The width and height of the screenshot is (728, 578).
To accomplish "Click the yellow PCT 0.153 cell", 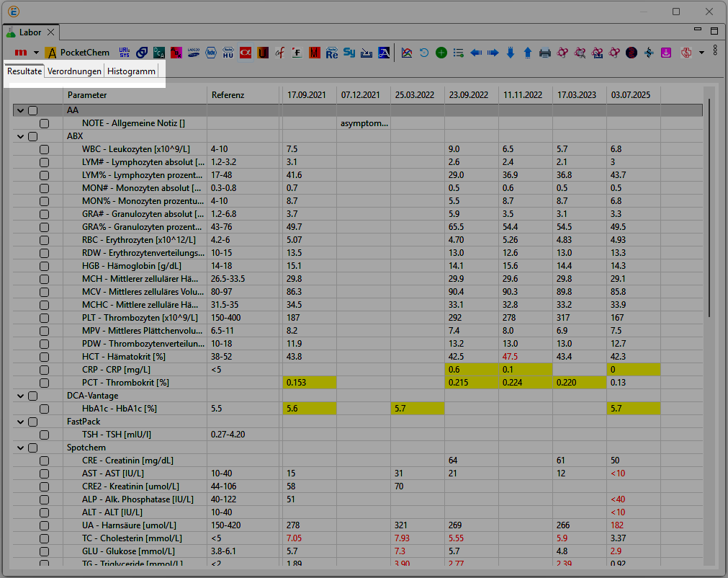I will [x=309, y=382].
